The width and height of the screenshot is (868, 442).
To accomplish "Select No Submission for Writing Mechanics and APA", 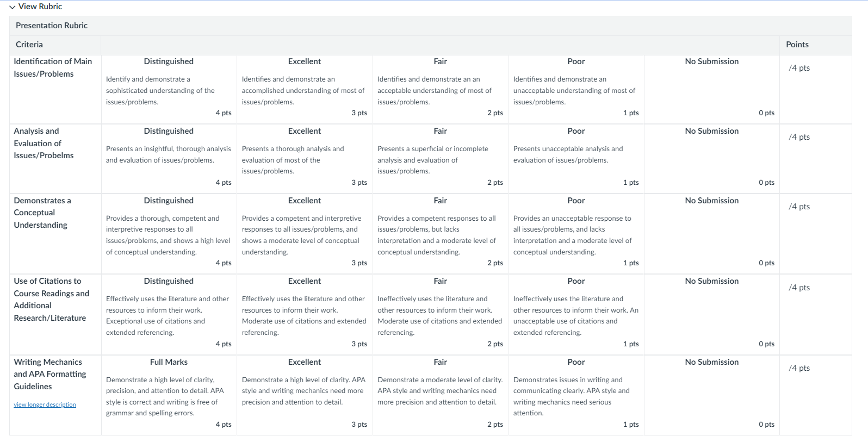I will click(712, 395).
